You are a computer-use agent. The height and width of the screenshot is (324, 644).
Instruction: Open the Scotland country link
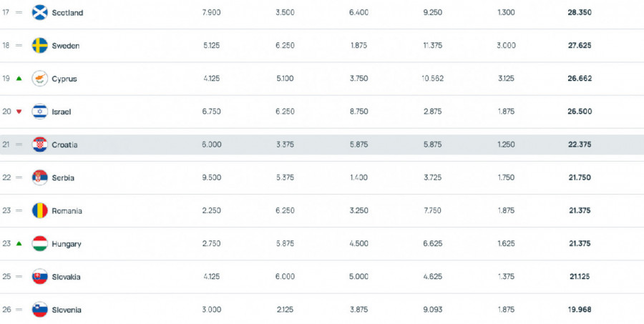tap(67, 13)
